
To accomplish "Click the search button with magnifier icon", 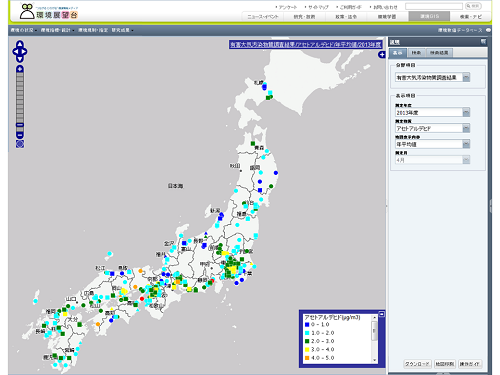I will (473, 6).
